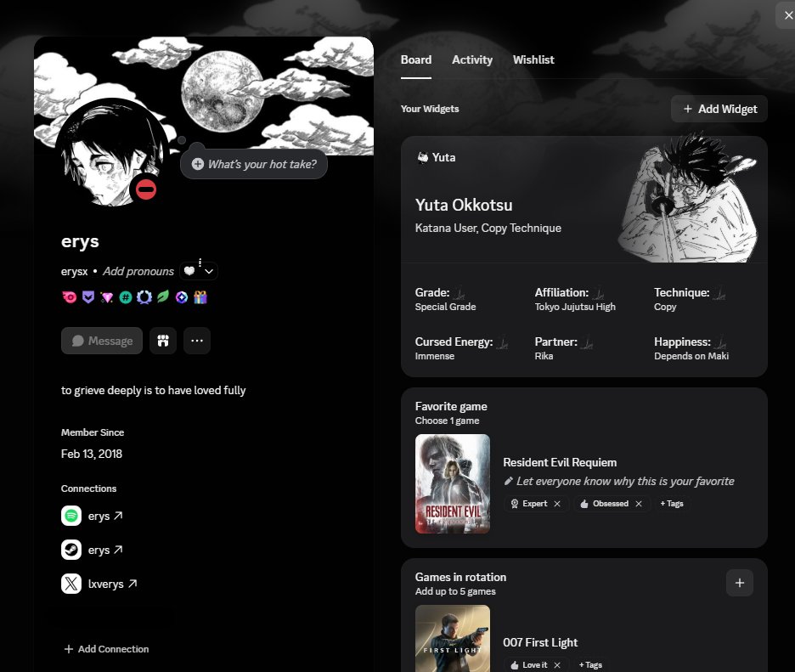Click Add pronouns
The width and height of the screenshot is (795, 672).
(x=138, y=271)
